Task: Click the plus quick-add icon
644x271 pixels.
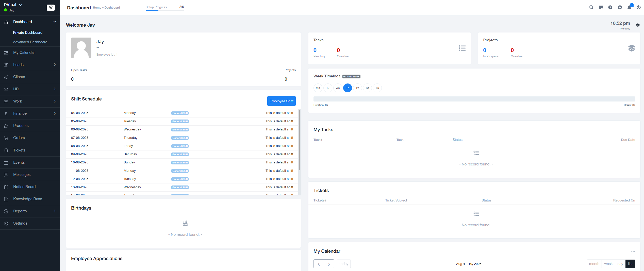Action: (620, 7)
